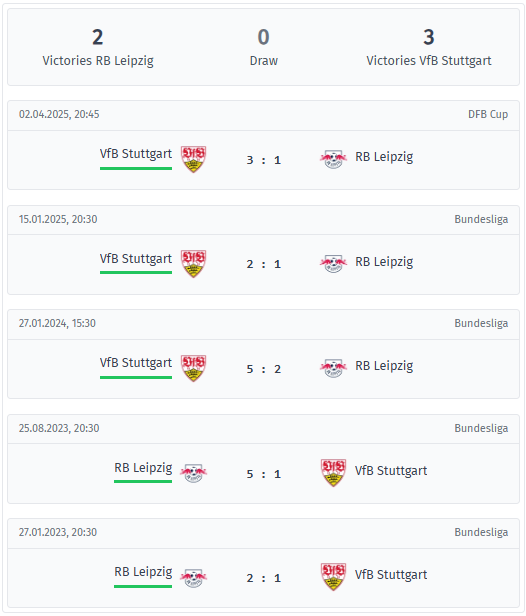Click RB Leipzig logo in 27.01.2023 match

193,578
